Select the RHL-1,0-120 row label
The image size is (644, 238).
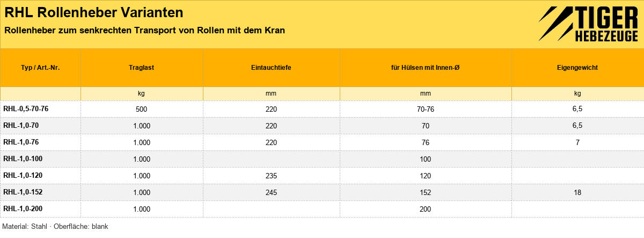coord(23,176)
